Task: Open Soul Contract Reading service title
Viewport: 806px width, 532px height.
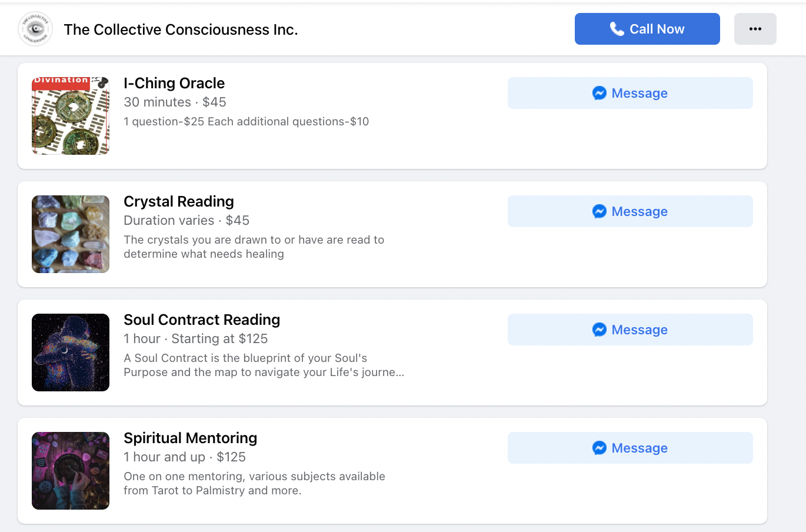Action: pos(202,320)
